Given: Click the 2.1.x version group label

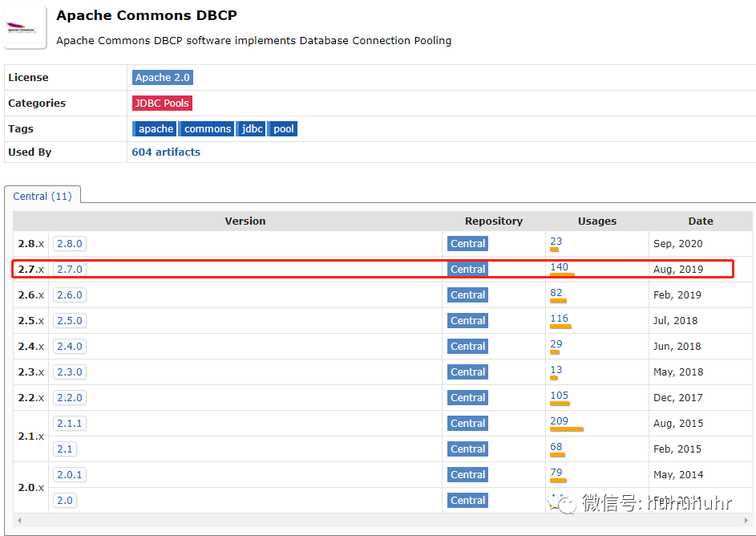Looking at the screenshot, I should [x=30, y=437].
